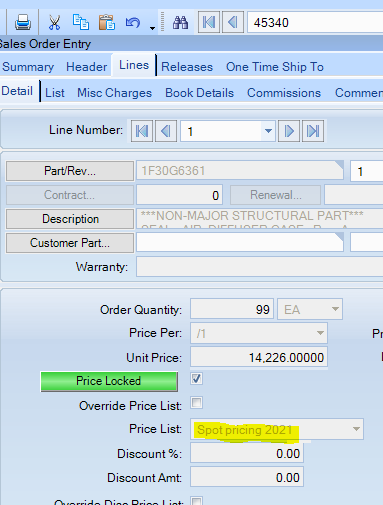Screen dimensions: 383x505
Task: Open the Price List dropdown
Action: pos(356,429)
